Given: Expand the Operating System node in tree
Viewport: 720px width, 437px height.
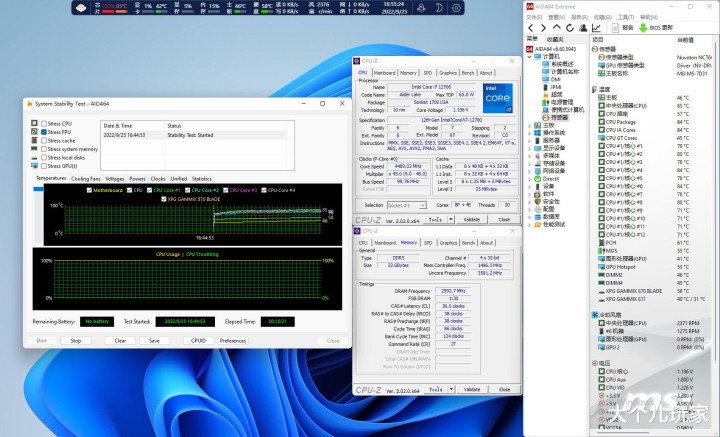Looking at the screenshot, I should 529,133.
